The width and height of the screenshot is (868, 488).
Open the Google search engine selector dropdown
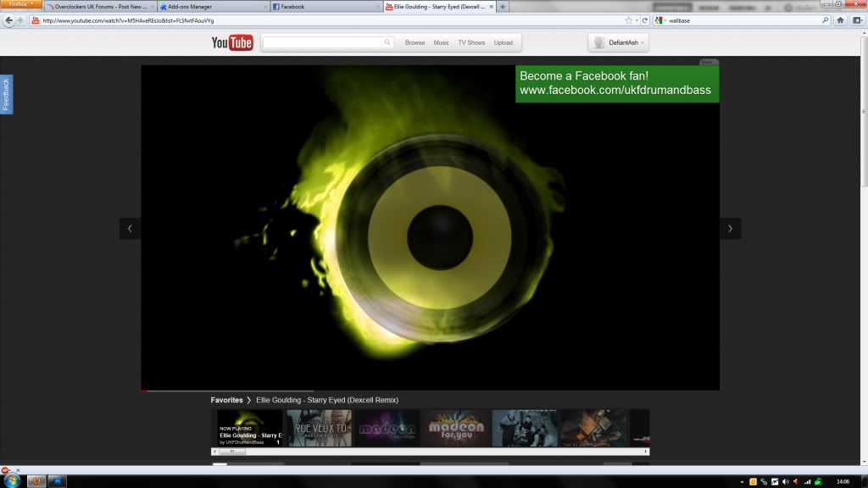tap(660, 20)
